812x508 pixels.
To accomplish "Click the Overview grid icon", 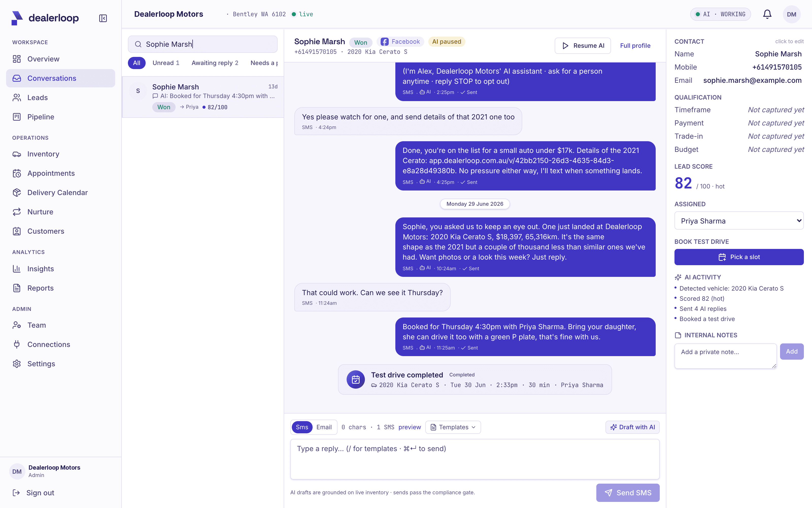I will pos(17,59).
